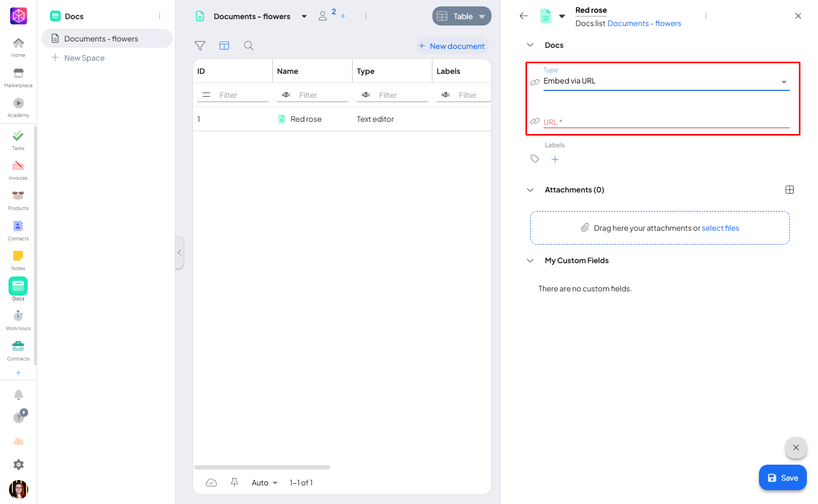Open the Type dropdown Embed via URL
Image resolution: width=818 pixels, height=504 pixels.
(665, 81)
